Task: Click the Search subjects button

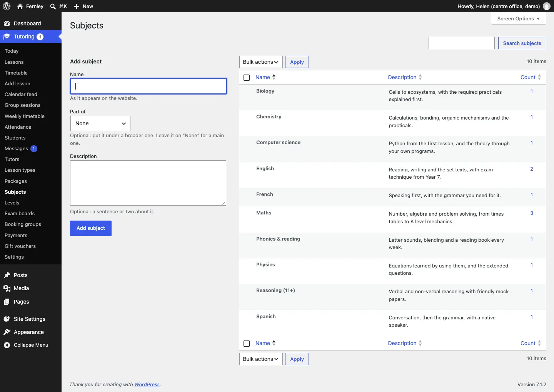Action: click(522, 43)
